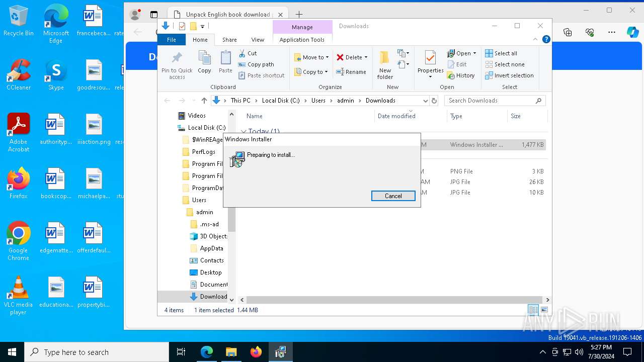Click the Copy icon in Clipboard group

[204, 58]
